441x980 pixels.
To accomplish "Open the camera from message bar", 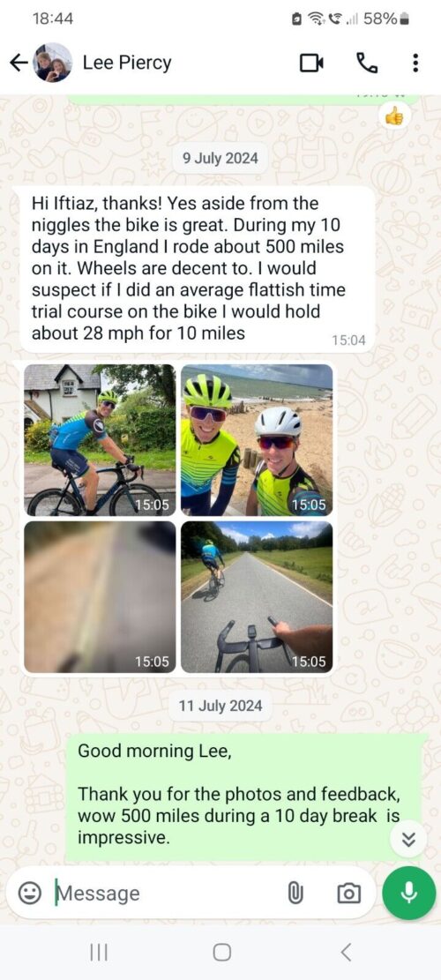I will (348, 894).
